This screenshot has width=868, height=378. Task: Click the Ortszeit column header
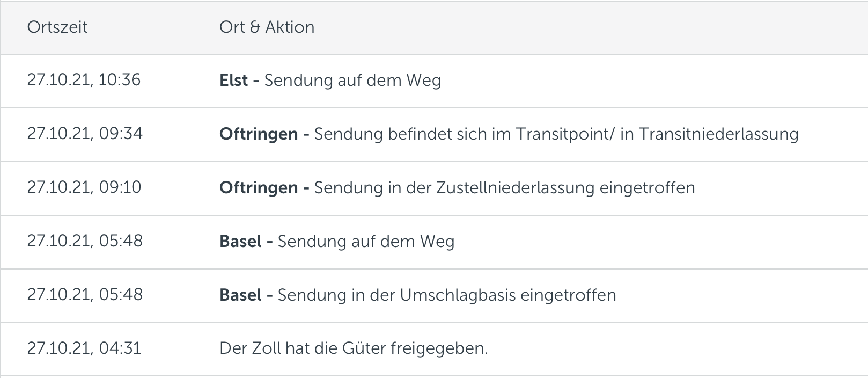pyautogui.click(x=57, y=27)
